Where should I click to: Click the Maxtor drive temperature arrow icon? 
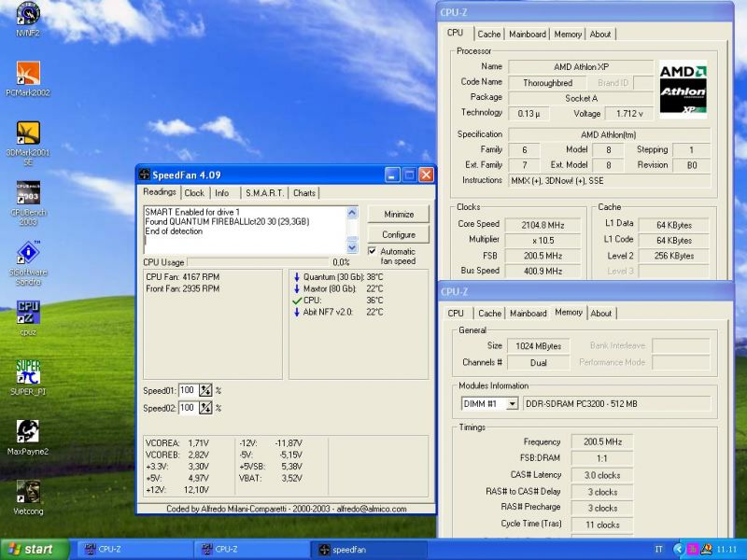point(297,288)
